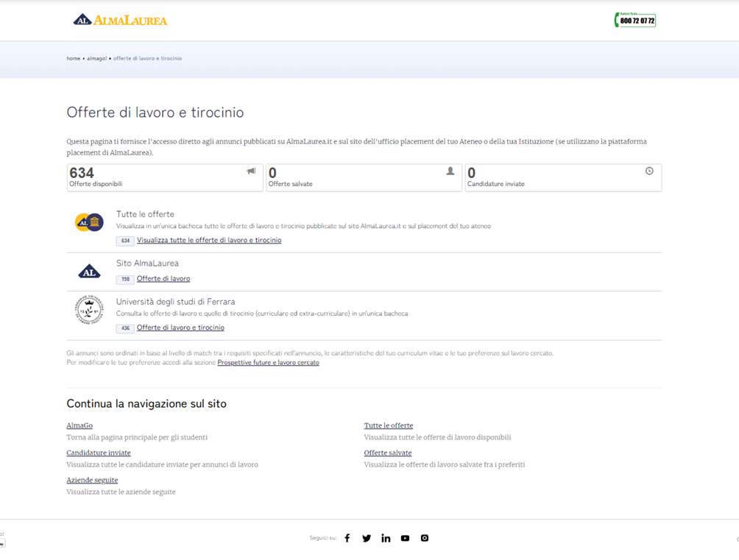Click the 'Sito AlmaLaurea' section title
739x560 pixels.
[x=147, y=263]
